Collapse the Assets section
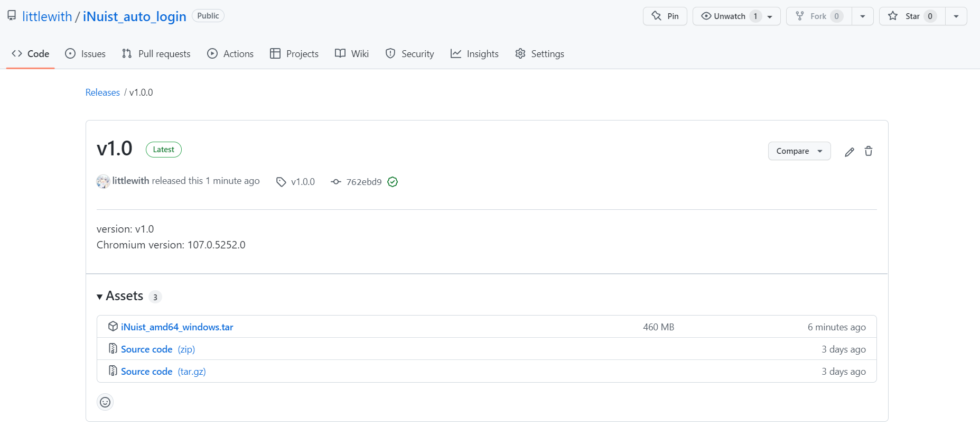This screenshot has width=980, height=435. click(120, 296)
